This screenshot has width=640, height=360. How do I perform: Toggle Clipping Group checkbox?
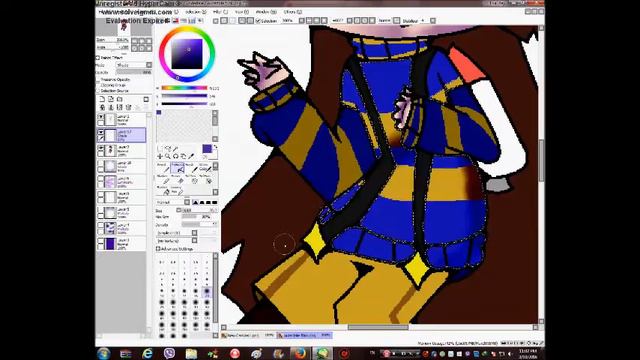click(98, 85)
